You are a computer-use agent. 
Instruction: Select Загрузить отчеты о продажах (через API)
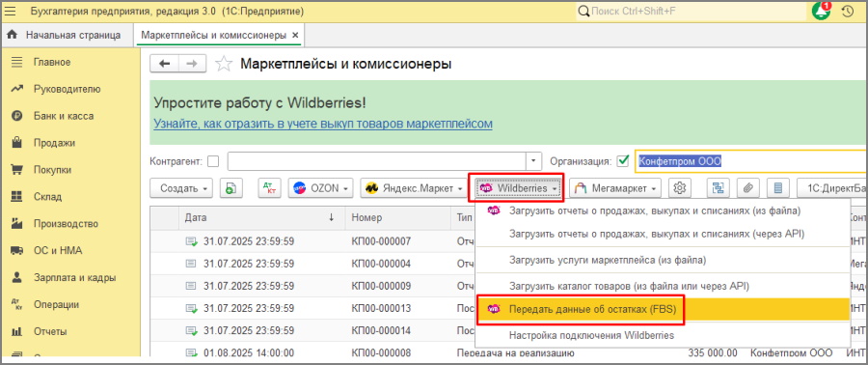[662, 234]
